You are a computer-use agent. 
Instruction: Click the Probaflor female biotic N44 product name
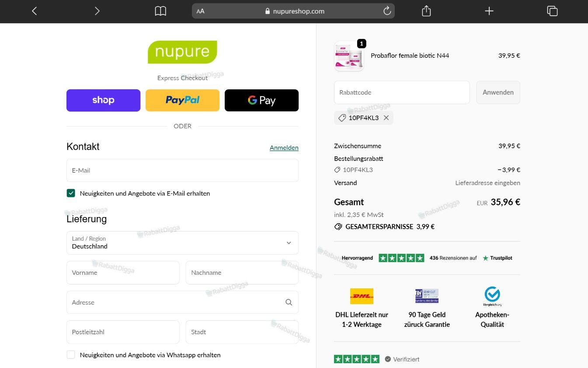point(410,56)
